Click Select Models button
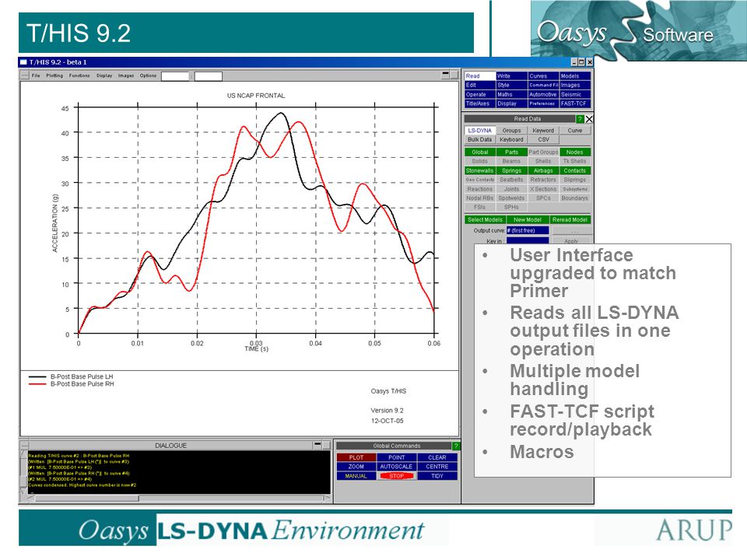The image size is (747, 560). click(x=485, y=219)
